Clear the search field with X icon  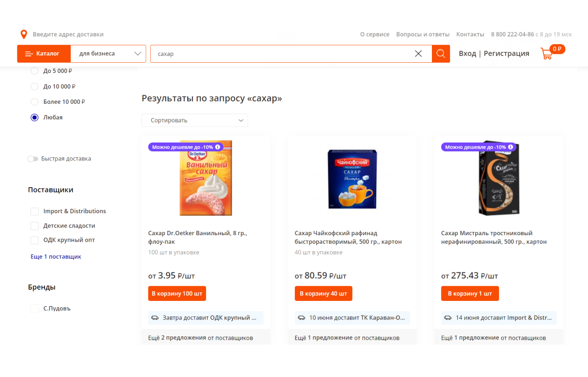coord(418,54)
